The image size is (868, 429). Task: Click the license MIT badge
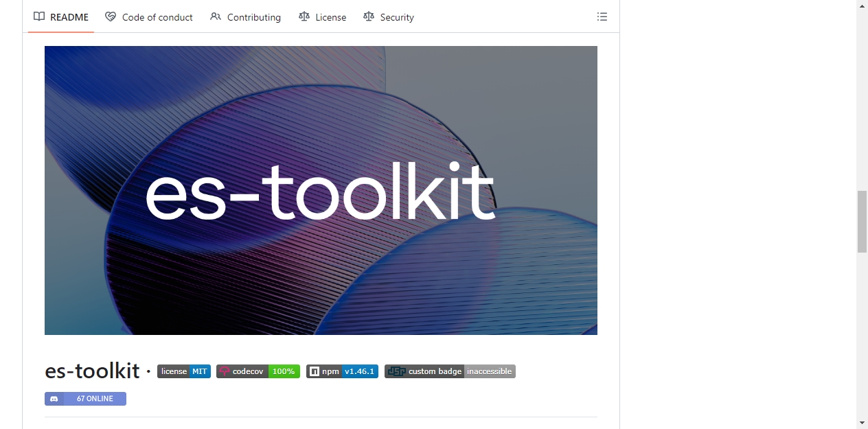click(184, 371)
